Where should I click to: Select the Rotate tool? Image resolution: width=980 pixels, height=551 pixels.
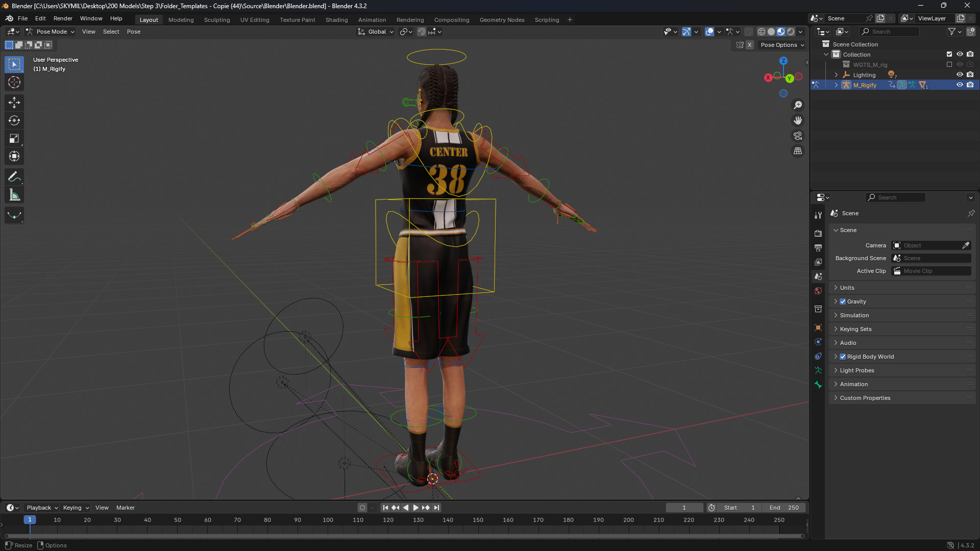click(x=14, y=120)
